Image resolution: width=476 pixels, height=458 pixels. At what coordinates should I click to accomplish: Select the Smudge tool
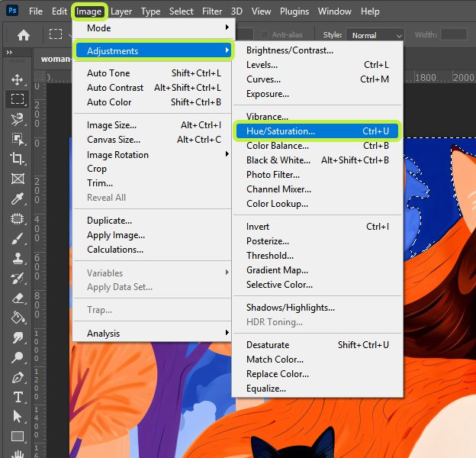pos(18,337)
